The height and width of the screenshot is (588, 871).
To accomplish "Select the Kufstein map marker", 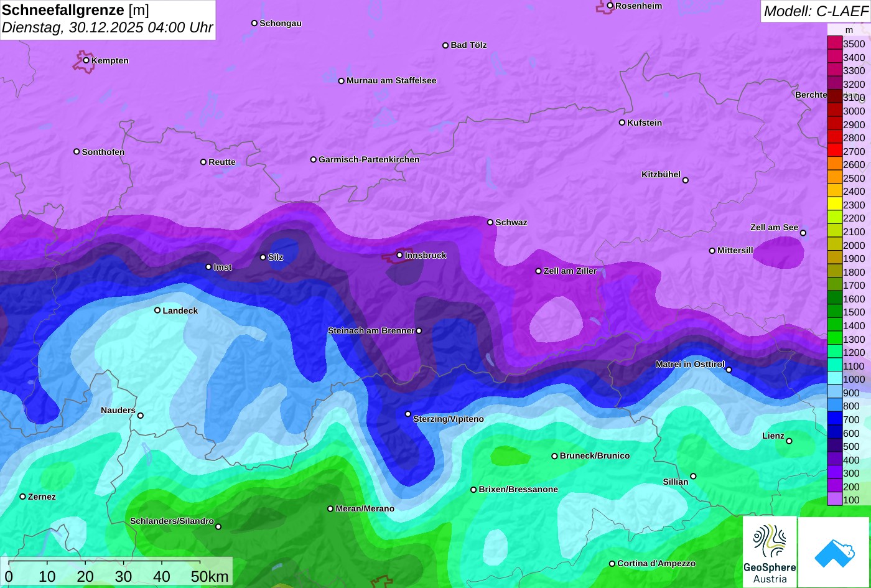I will coord(622,123).
